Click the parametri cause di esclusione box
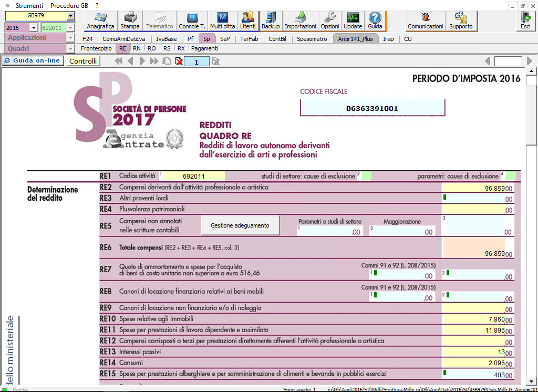538x392 pixels. point(511,176)
